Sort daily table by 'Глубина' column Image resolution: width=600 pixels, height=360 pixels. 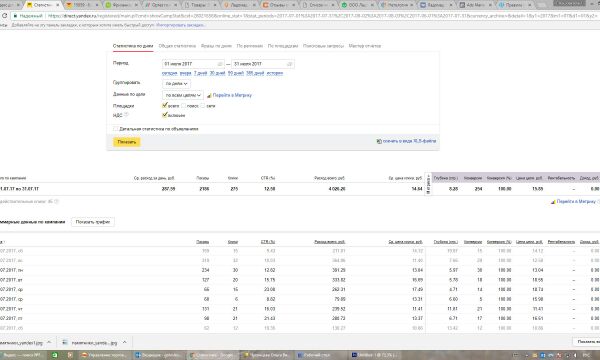pos(445,242)
